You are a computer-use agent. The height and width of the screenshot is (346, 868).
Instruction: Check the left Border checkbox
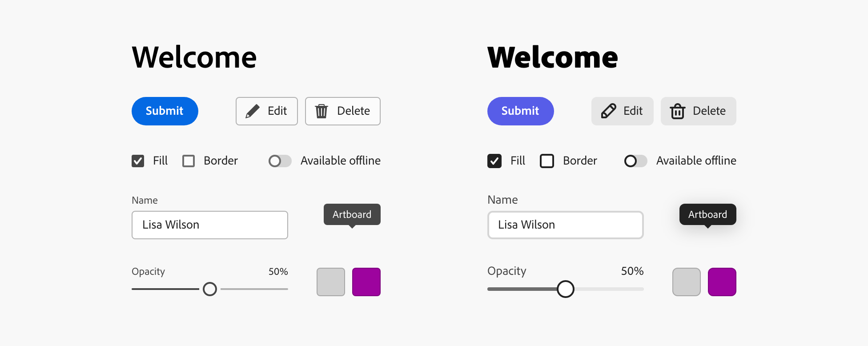click(x=189, y=161)
